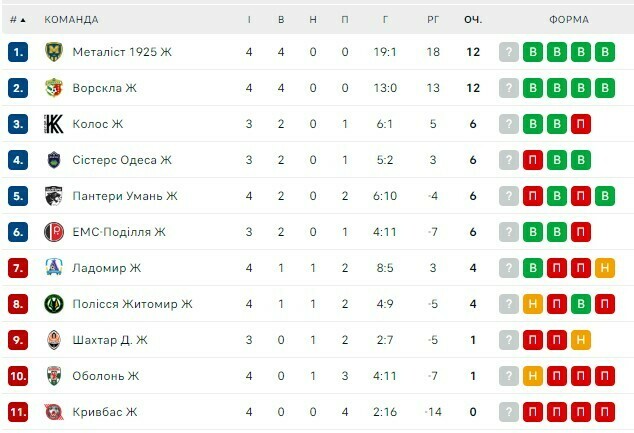Open the Металіст 1925 Ж team name link

coord(122,52)
